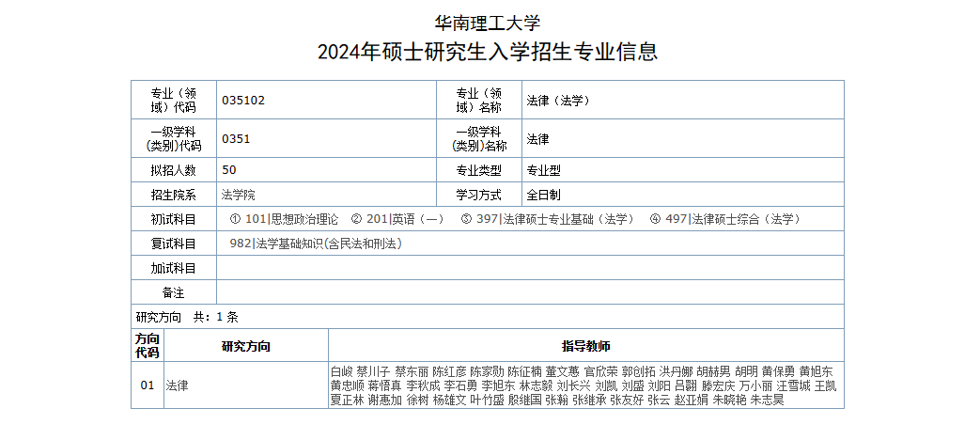Viewport: 980px width, 440px height.
Task: Click advisor name '黄旭东'
Action: point(817,370)
